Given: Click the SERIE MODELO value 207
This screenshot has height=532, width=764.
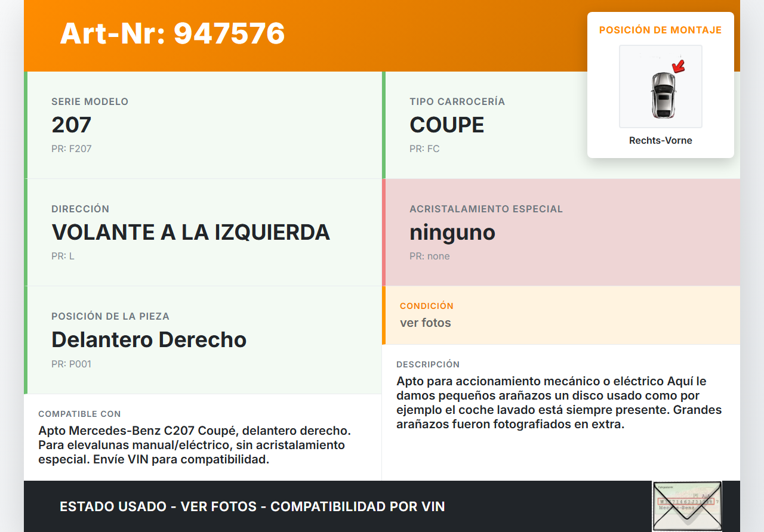Looking at the screenshot, I should pyautogui.click(x=72, y=125).
